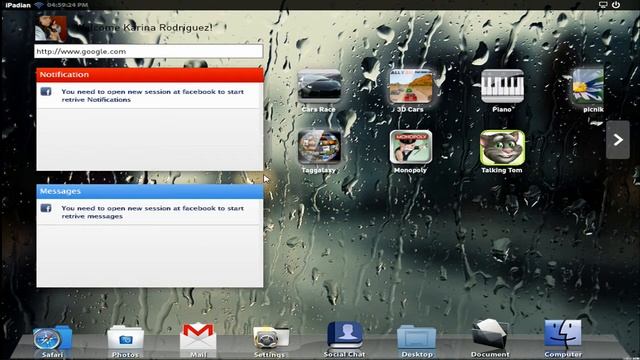The height and width of the screenshot is (360, 640).
Task: Click the Notification panel header
Action: 150,75
